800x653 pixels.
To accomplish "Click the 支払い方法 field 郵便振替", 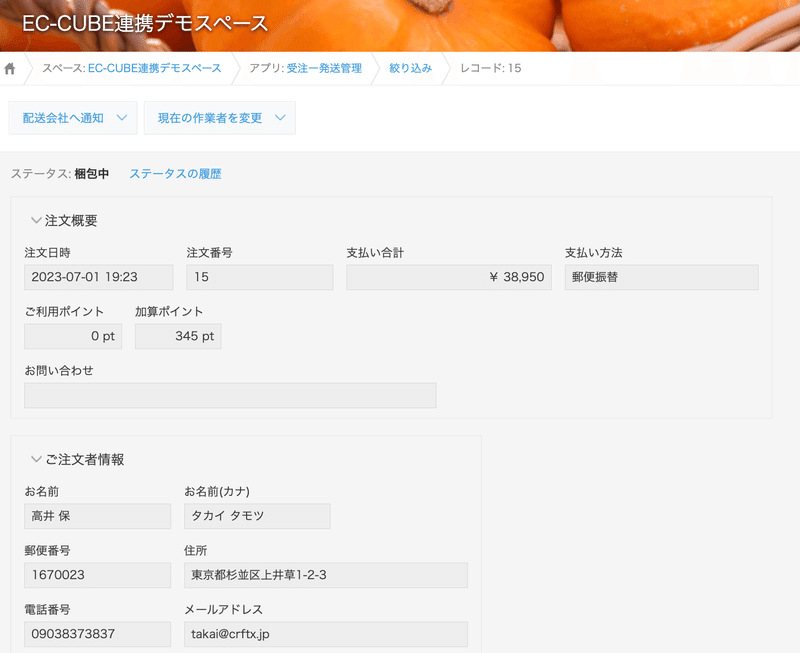I will (662, 277).
